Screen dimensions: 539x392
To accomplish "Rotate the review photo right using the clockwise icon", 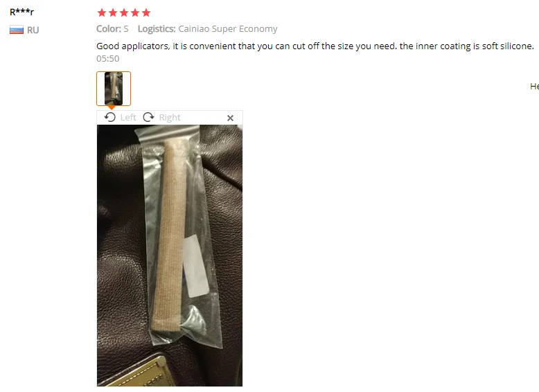I will tap(148, 117).
